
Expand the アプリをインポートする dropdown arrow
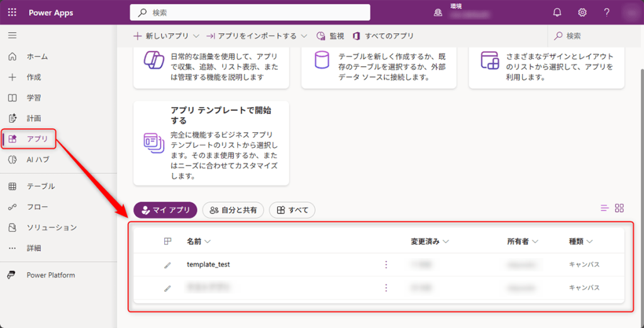[304, 36]
